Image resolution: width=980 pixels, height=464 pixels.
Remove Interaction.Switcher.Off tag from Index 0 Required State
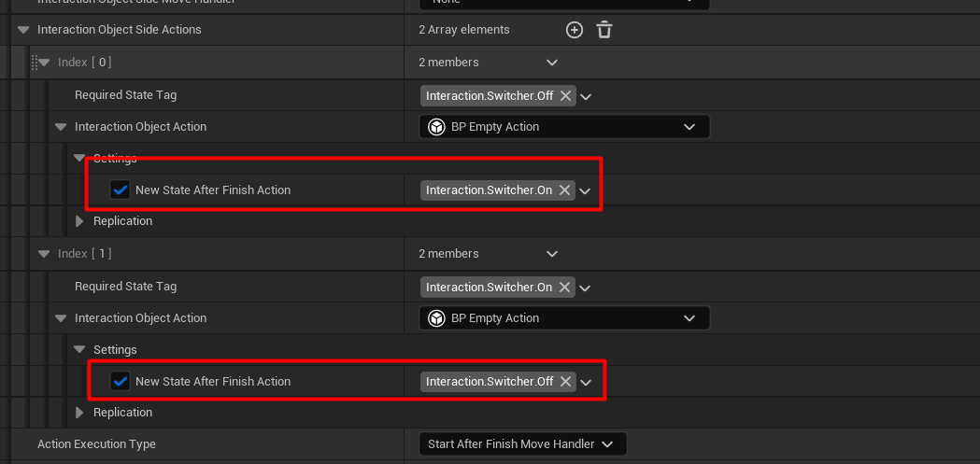[x=565, y=95]
